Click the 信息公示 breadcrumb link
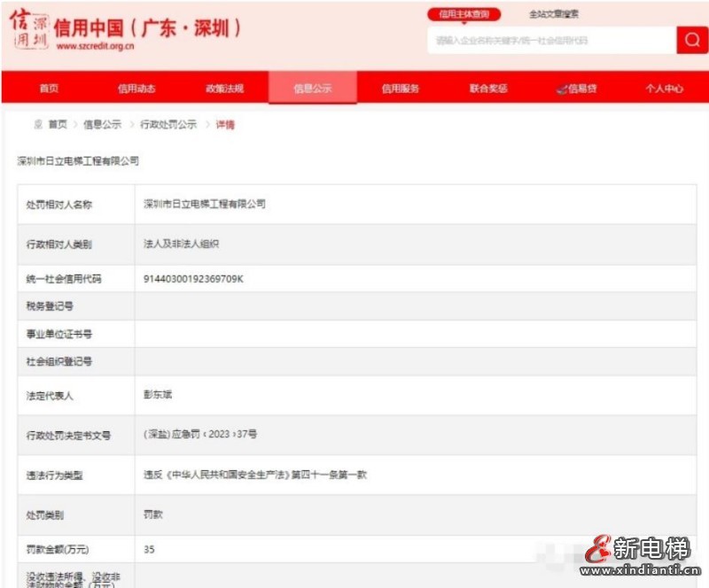 pyautogui.click(x=102, y=125)
